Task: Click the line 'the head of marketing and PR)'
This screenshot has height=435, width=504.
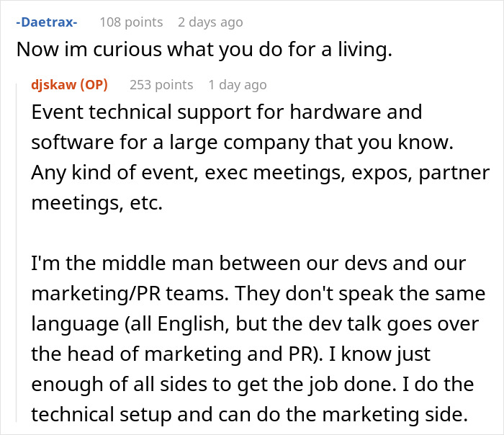Action: point(231,354)
